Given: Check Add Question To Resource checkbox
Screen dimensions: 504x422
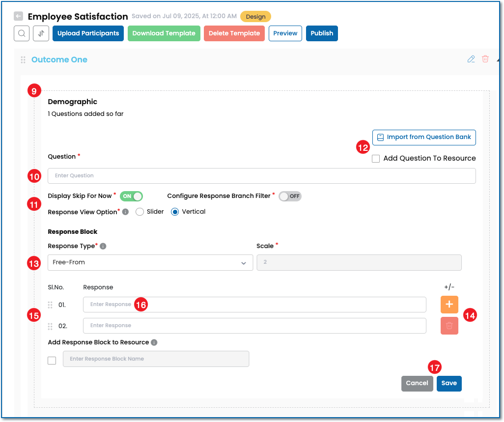Looking at the screenshot, I should (x=376, y=159).
